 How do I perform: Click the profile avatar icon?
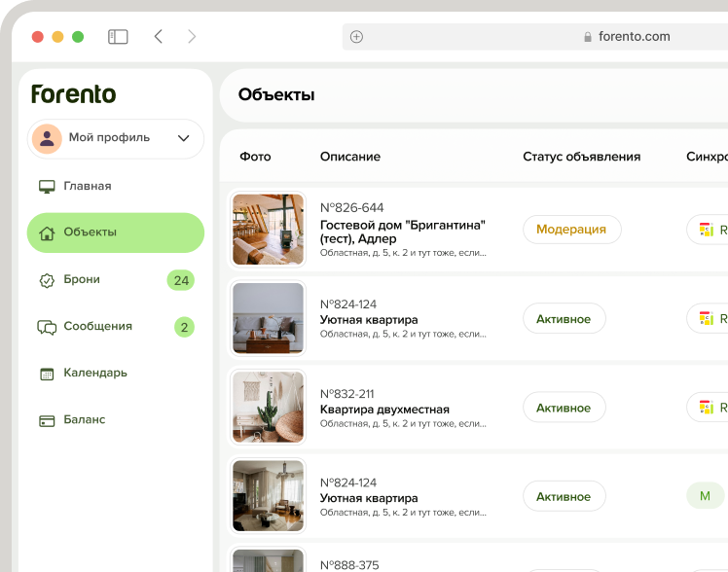coord(47,138)
